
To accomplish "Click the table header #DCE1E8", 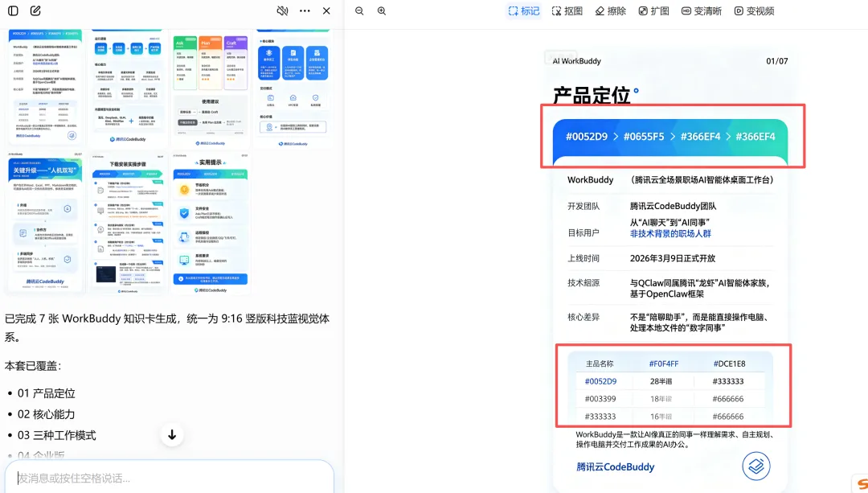I will pyautogui.click(x=729, y=364).
